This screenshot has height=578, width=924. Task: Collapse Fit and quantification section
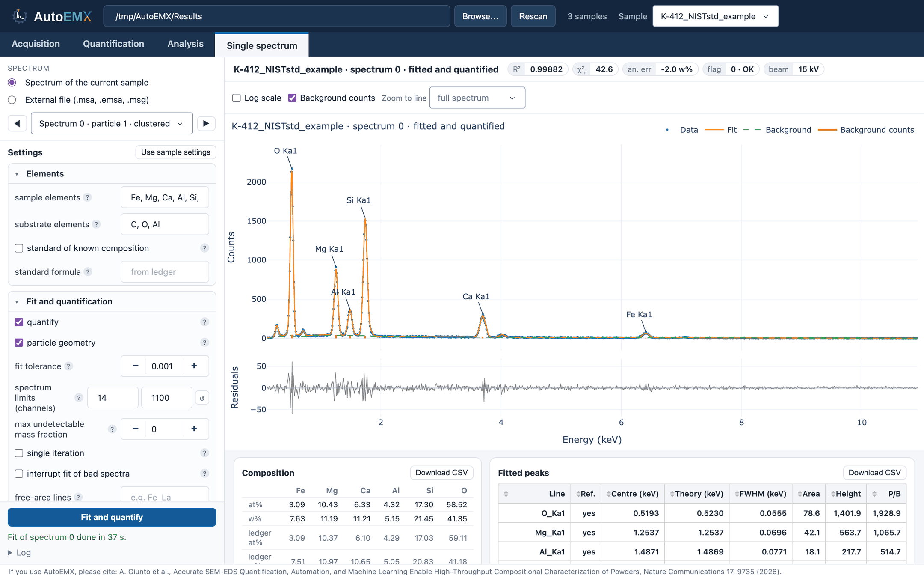click(x=112, y=301)
